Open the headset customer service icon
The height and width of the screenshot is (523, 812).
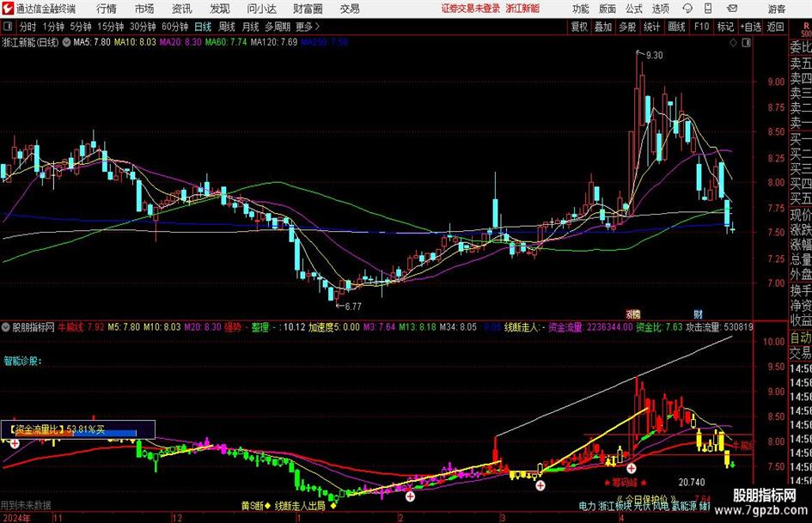(x=687, y=9)
